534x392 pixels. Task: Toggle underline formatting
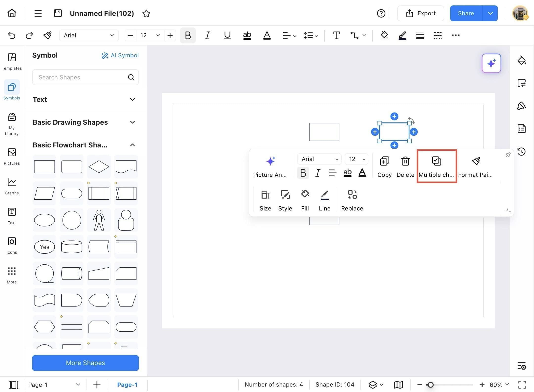coord(227,35)
